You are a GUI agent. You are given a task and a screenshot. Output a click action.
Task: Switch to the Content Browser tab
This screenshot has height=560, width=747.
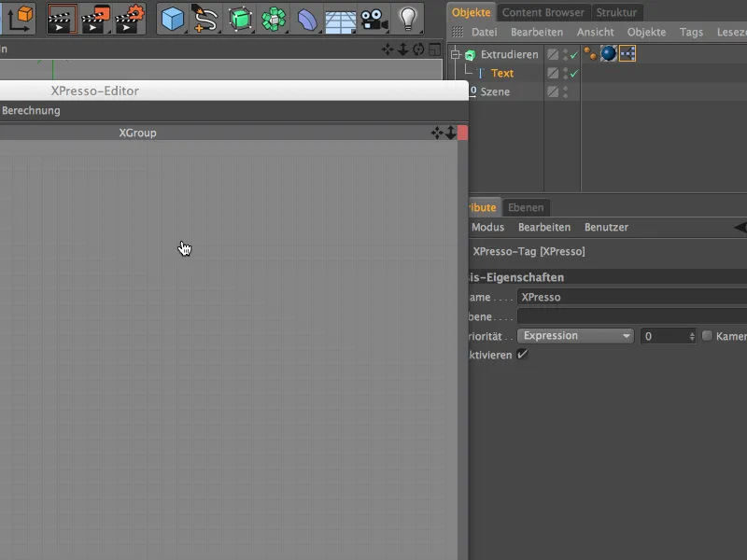(543, 12)
